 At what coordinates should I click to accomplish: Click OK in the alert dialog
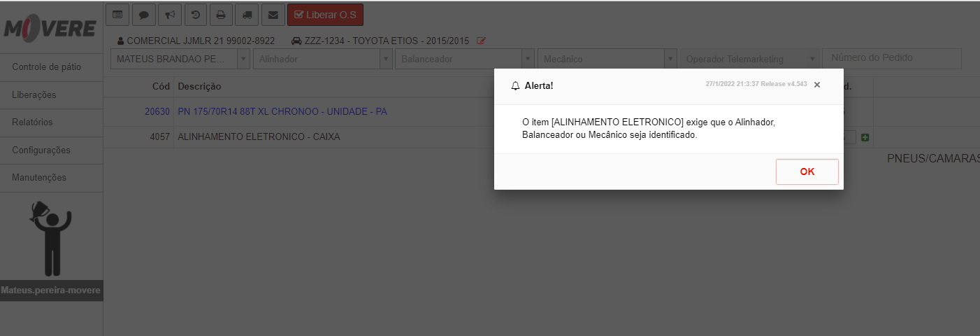point(807,171)
